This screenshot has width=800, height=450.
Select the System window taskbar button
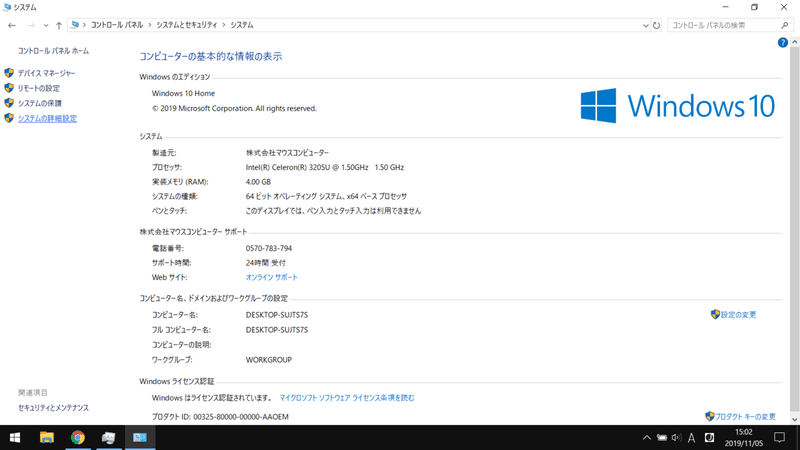click(140, 438)
